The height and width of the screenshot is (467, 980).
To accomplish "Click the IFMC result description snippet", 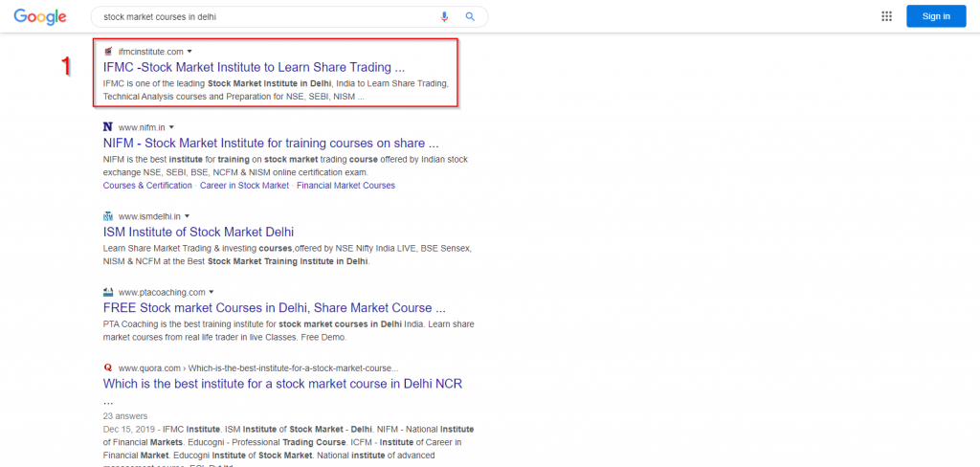I will tap(275, 90).
